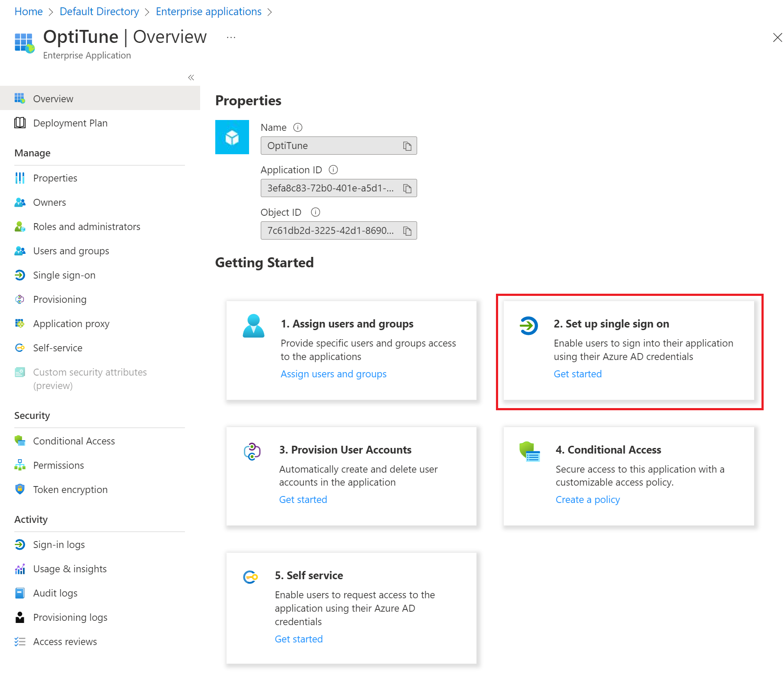Screen dimensions: 784x681
Task: Click the Name field containing OptiTune
Action: pyautogui.click(x=339, y=146)
